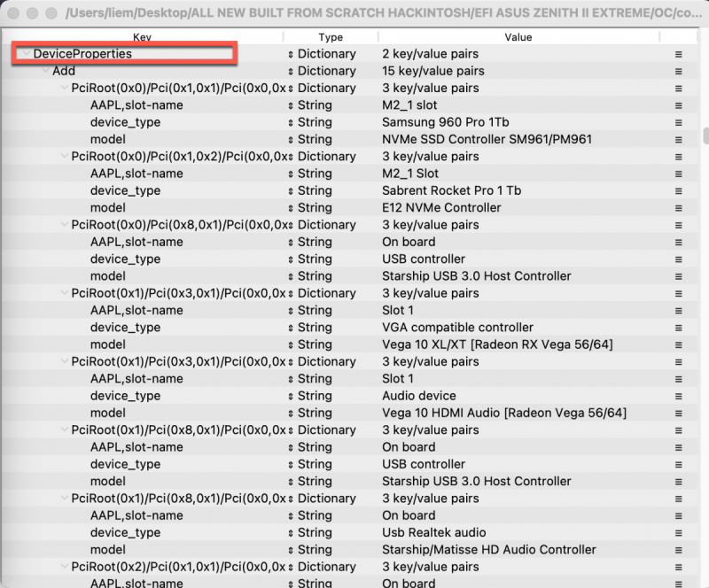Viewport: 709px width, 588px height.
Task: Select the 'Sabrent Rocket Pro 1 Tb' value
Action: click(452, 190)
